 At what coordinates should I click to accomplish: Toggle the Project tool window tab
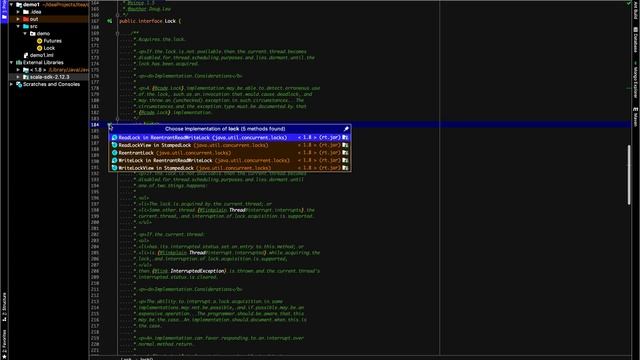point(4,11)
